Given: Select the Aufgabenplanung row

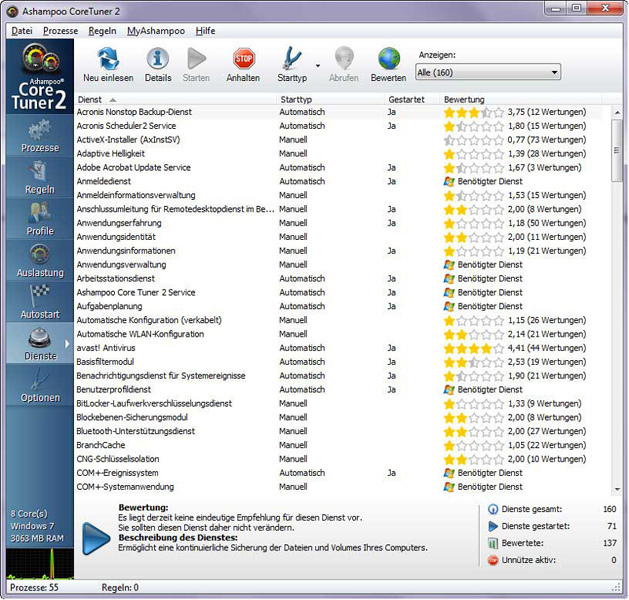Looking at the screenshot, I should (x=338, y=306).
